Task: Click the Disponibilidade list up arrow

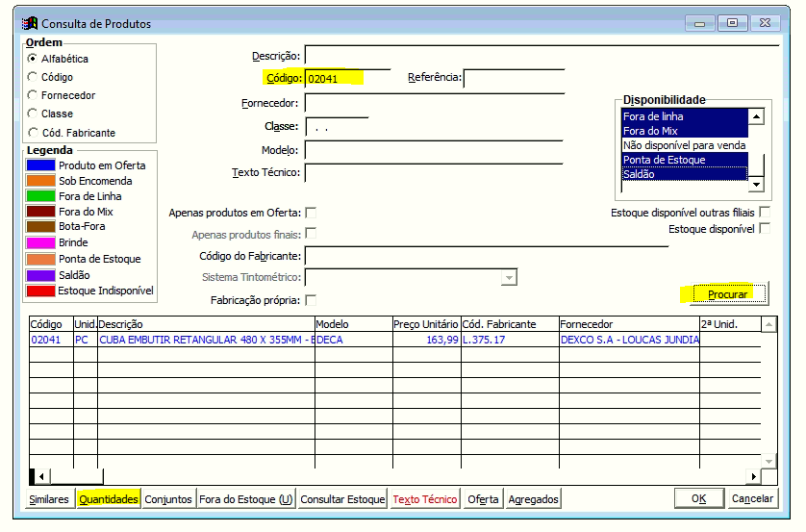Action: (756, 116)
